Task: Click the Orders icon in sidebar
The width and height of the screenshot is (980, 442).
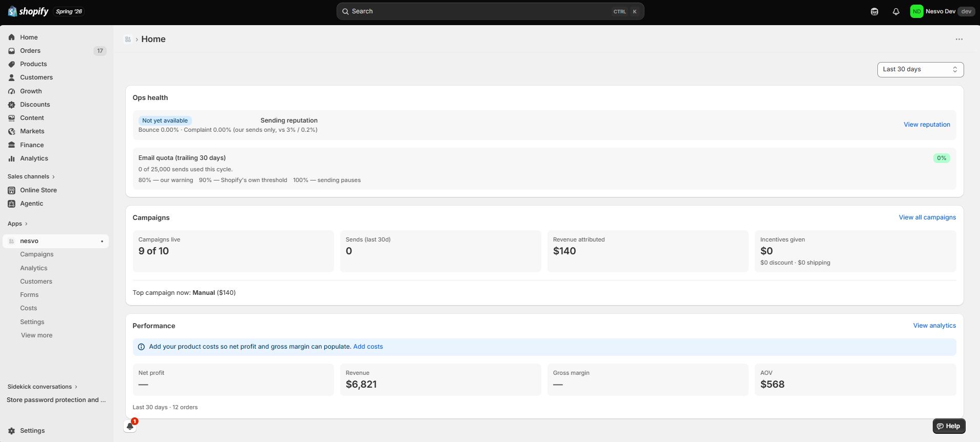Action: (11, 51)
